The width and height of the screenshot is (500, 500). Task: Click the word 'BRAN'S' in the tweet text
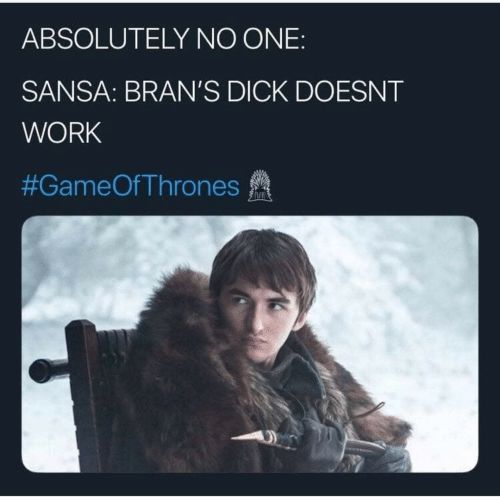pos(172,91)
